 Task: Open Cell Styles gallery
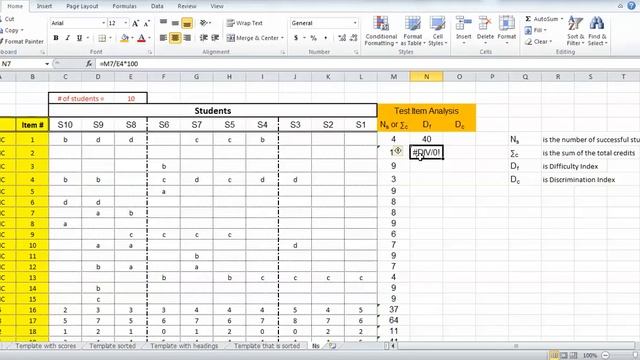tap(438, 31)
